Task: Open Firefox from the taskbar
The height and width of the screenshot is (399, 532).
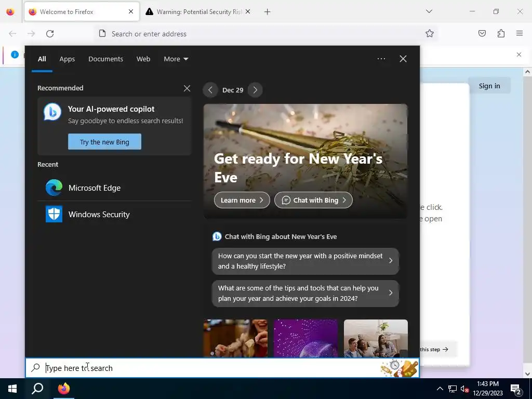Action: [x=63, y=389]
